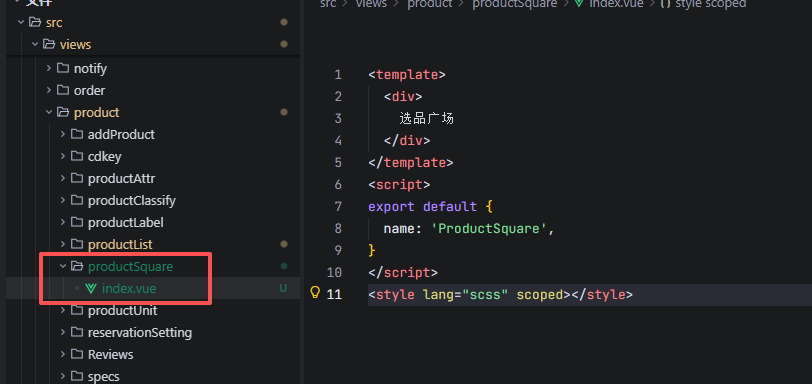812x384 pixels.
Task: Select the order folder name
Action: point(90,90)
